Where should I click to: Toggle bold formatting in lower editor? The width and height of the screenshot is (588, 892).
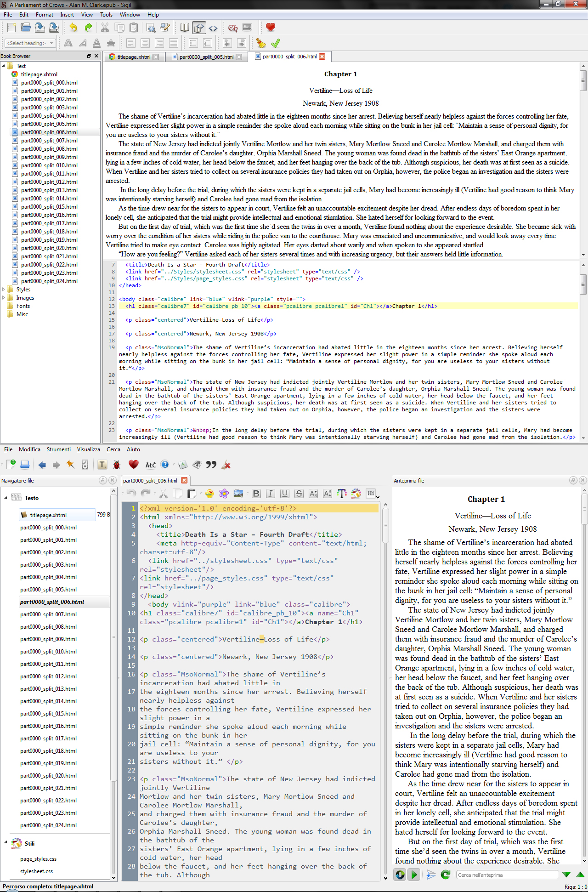256,494
